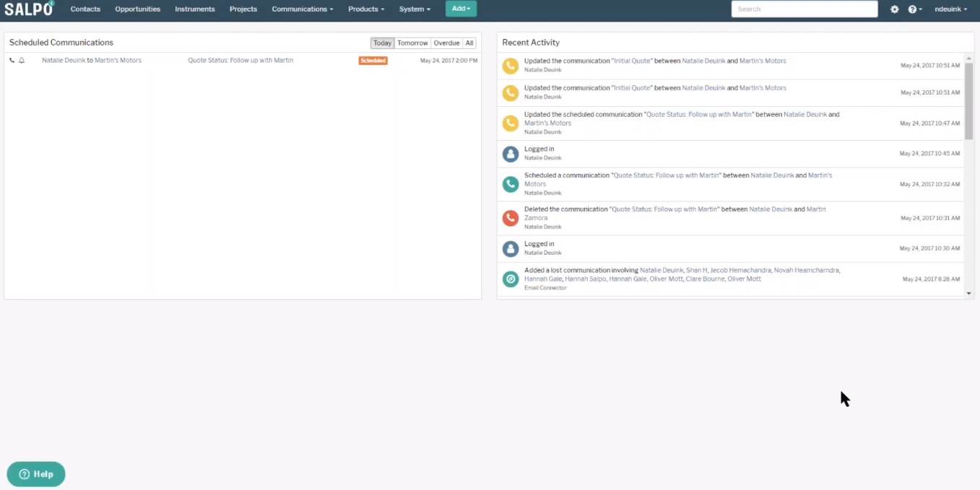Click the Email Connector activity icon

pyautogui.click(x=511, y=279)
